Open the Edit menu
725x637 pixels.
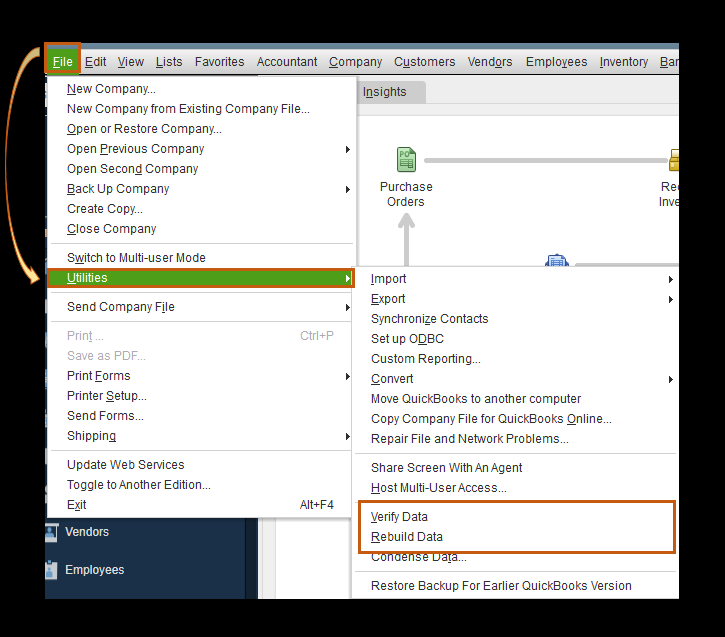(95, 61)
